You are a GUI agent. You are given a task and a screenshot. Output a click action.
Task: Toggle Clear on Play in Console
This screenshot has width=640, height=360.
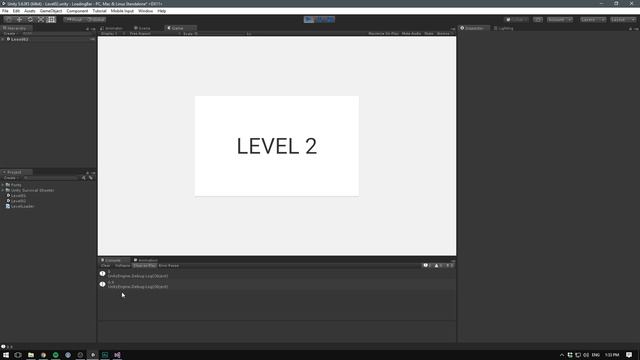144,266
